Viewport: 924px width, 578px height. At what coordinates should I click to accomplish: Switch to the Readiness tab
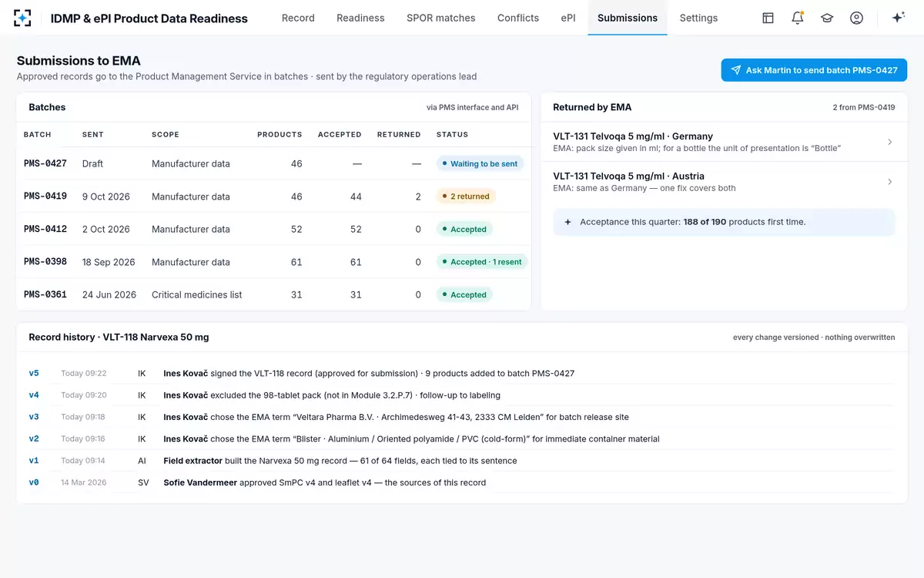tap(360, 18)
